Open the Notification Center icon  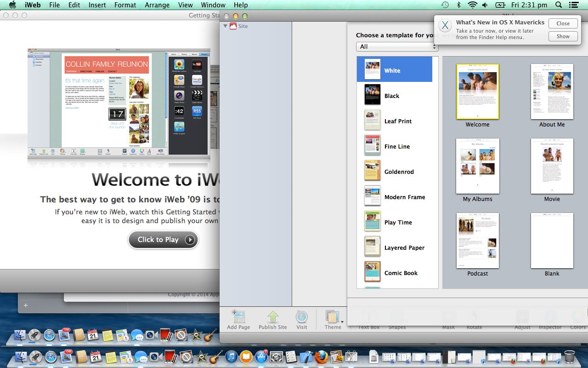[x=573, y=5]
